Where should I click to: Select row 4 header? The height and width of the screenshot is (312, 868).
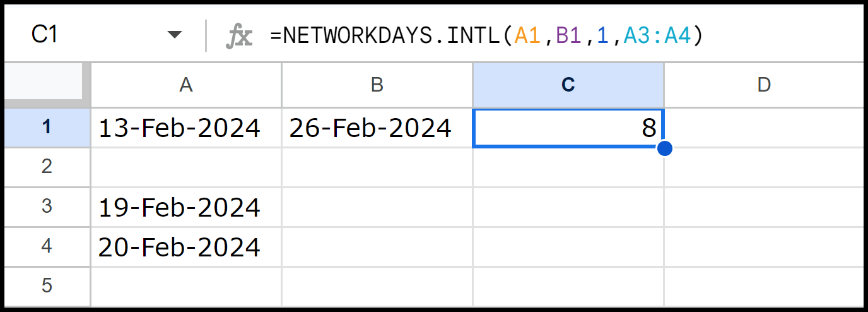[47, 246]
